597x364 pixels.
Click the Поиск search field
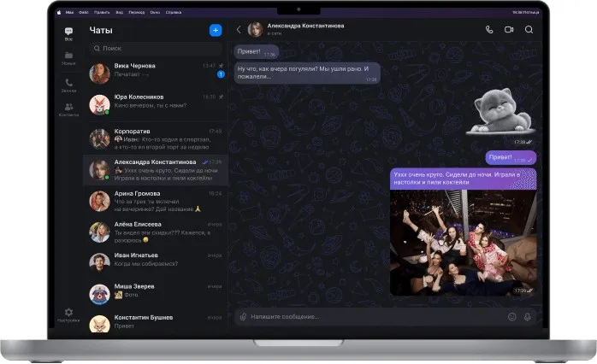(x=156, y=49)
